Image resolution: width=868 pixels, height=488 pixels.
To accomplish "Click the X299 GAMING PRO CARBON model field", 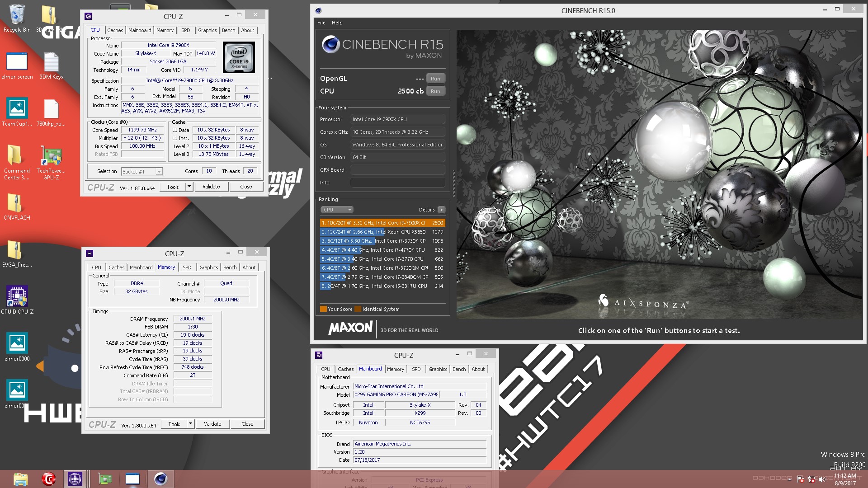I will [396, 394].
